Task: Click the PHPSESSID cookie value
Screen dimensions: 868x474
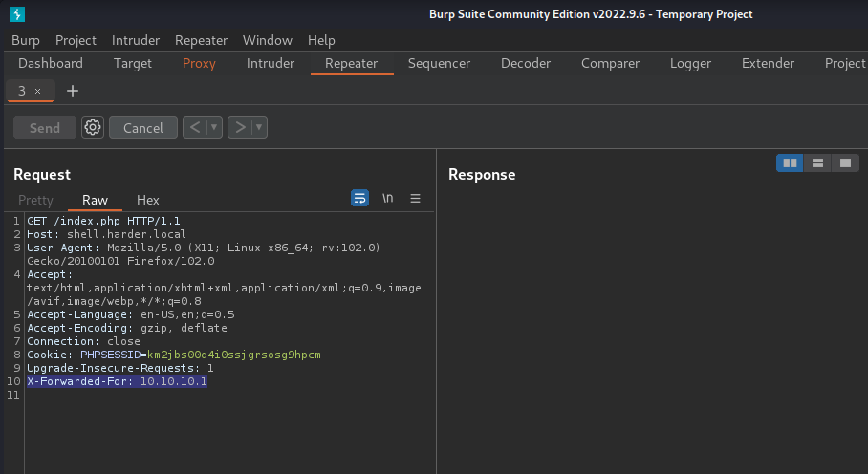Action: click(233, 355)
